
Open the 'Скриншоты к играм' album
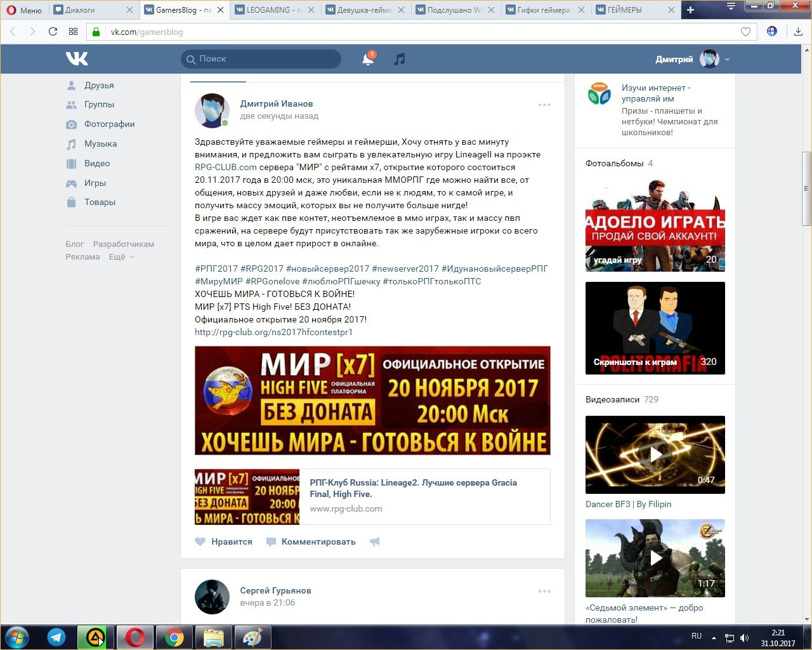click(655, 328)
